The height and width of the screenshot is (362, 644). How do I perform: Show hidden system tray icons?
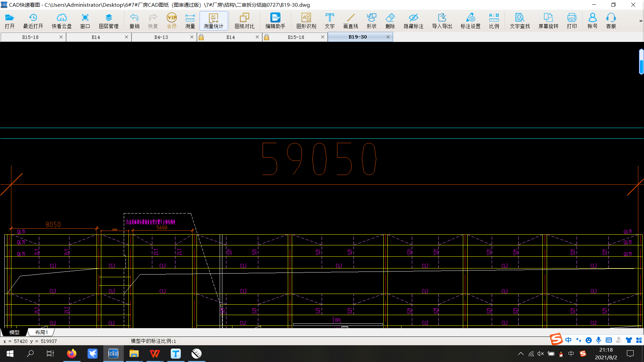coord(521,354)
